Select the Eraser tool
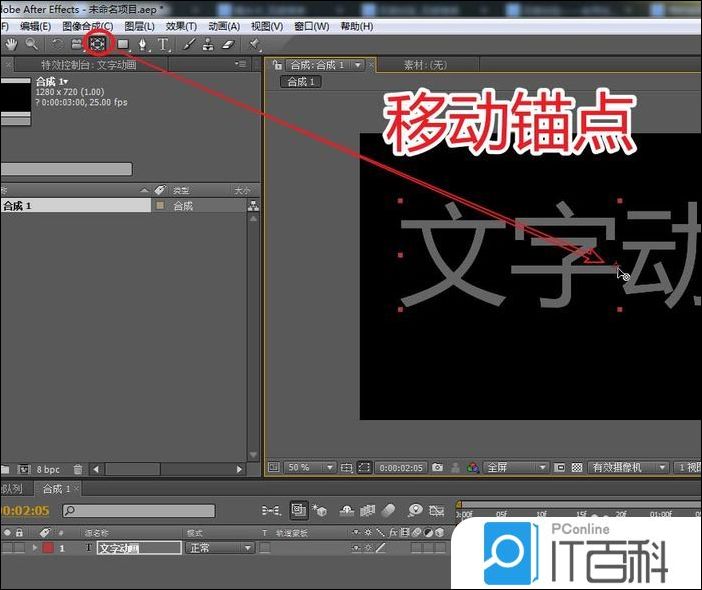This screenshot has height=590, width=702. coord(228,44)
